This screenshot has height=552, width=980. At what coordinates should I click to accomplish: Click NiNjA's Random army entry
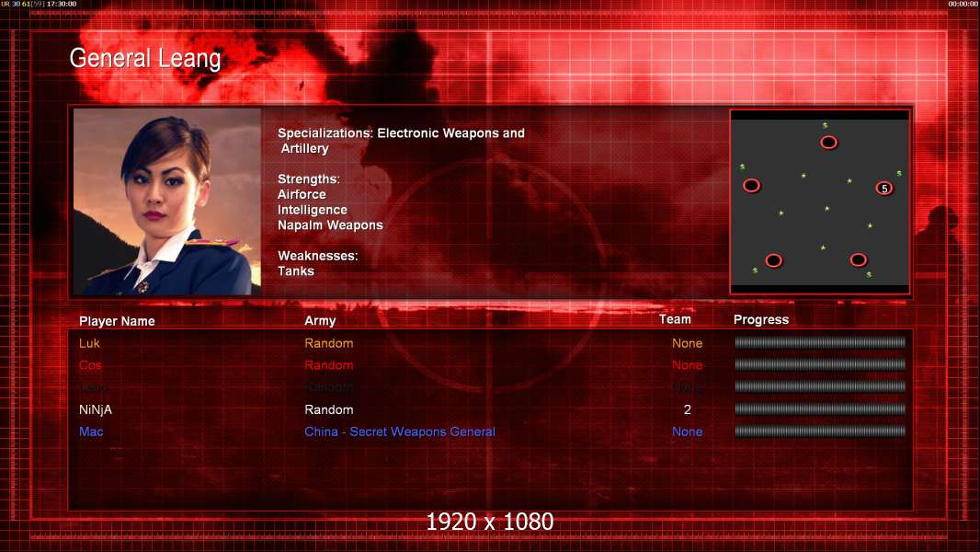click(329, 409)
